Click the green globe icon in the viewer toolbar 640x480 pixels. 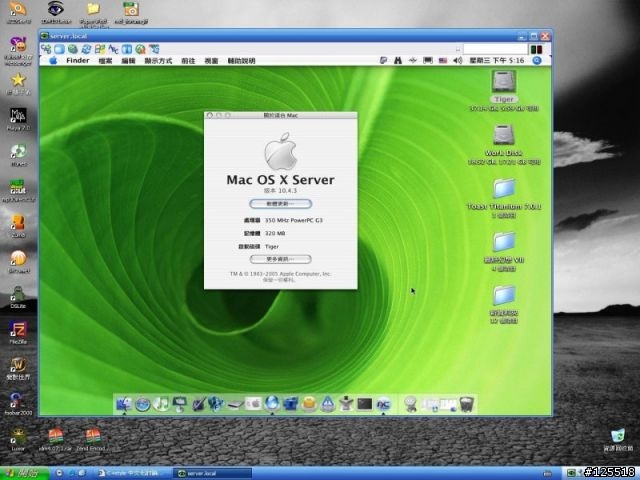click(73, 49)
